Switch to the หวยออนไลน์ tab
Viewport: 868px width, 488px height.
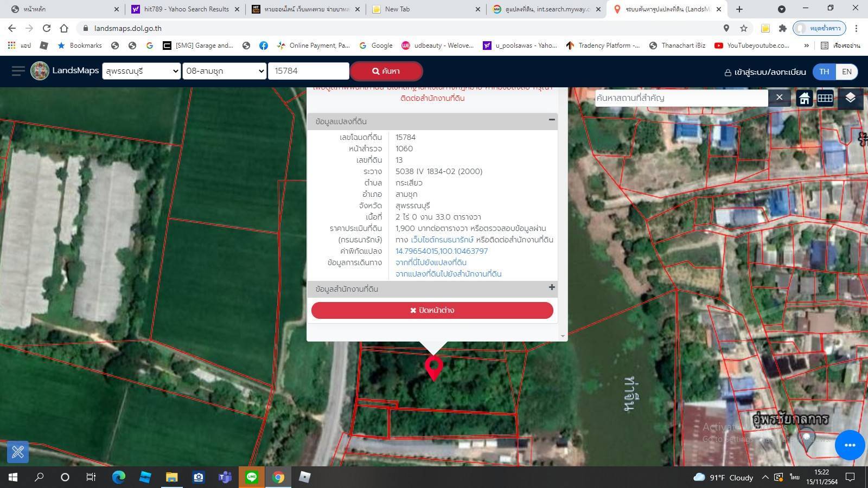pos(307,9)
